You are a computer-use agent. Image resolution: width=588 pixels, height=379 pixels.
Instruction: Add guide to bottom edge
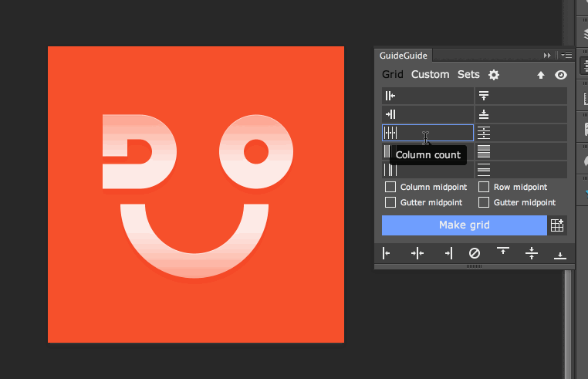click(560, 255)
